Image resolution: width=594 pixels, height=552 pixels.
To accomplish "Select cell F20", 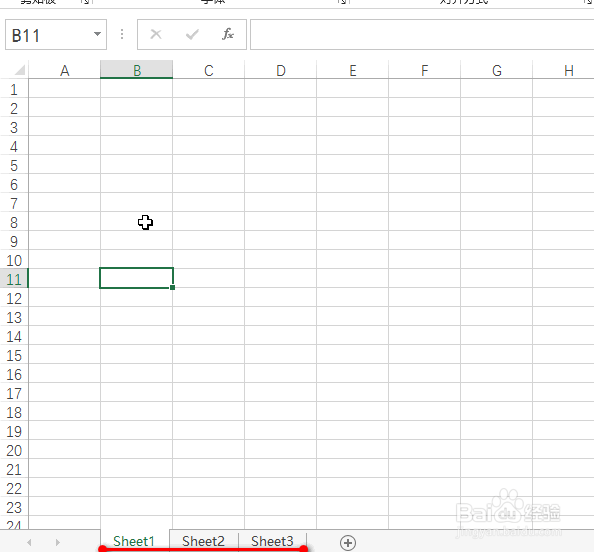I will [425, 450].
